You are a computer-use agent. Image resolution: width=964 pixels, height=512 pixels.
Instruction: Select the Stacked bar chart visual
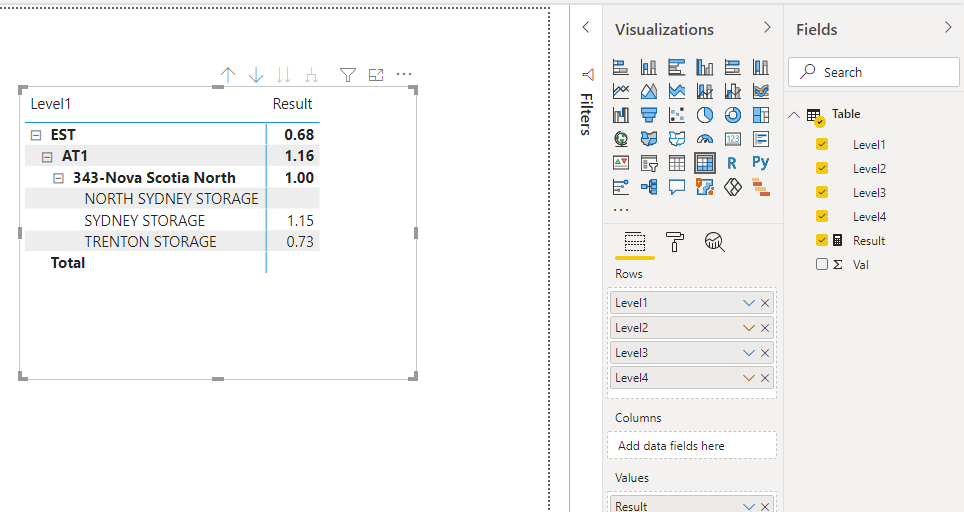coord(621,67)
